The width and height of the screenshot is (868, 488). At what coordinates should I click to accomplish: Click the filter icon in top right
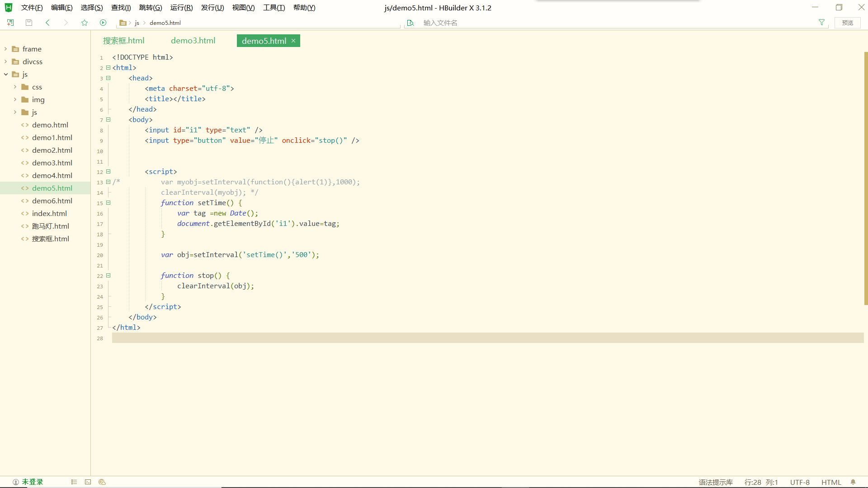[x=821, y=22]
